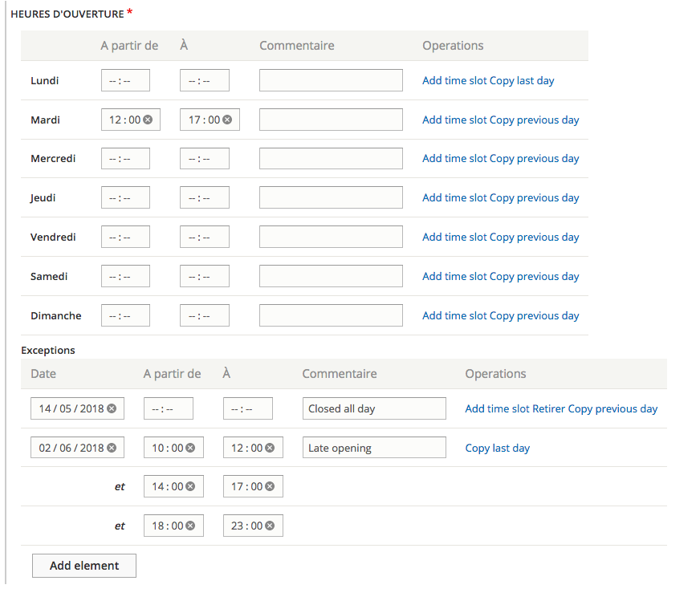
Task: Clear the exception date 02/06/2018
Action: [112, 448]
